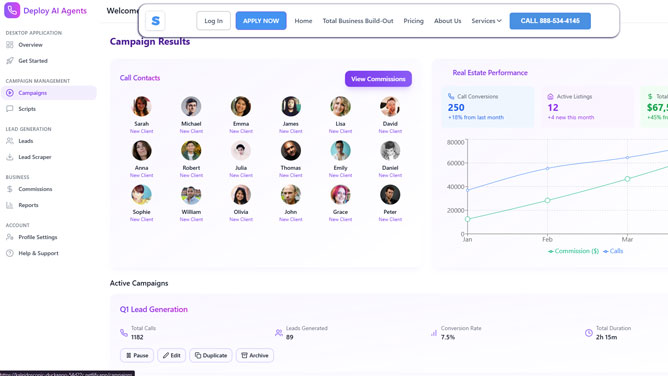
Task: Click the "Active Campaigns" heading
Action: click(139, 283)
